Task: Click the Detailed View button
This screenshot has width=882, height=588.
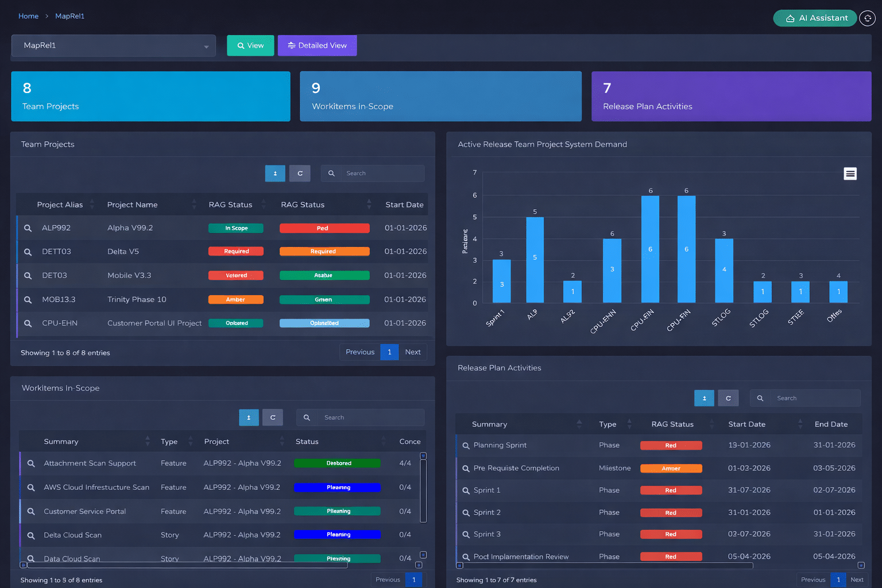Action: [317, 46]
